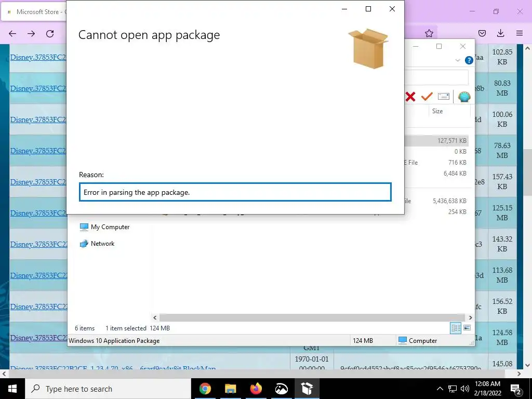Show hidden system tray icons
This screenshot has width=532, height=399.
pos(440,389)
